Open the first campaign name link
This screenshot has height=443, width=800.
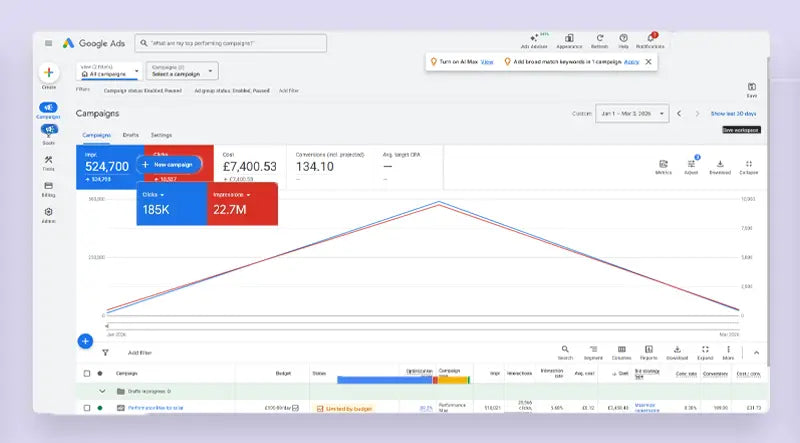tap(155, 408)
